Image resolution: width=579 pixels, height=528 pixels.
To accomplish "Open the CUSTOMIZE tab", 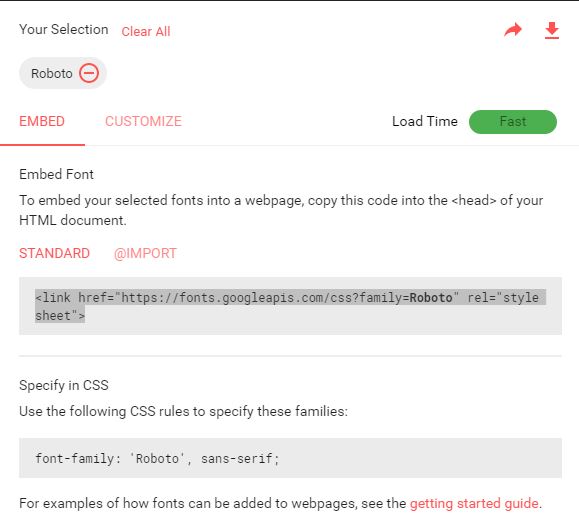I will (x=143, y=121).
